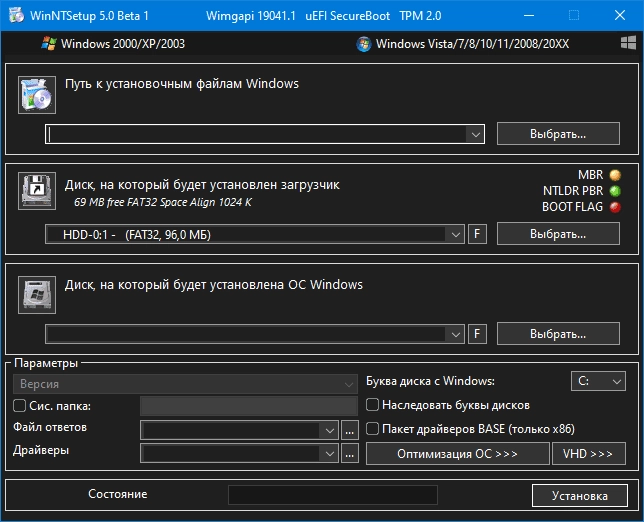This screenshot has width=644, height=522.
Task: Click the Windows XP flag tab icon
Action: coord(49,44)
